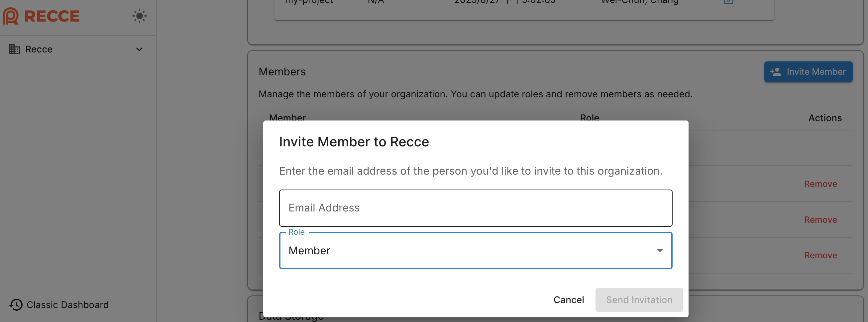Click the middle Remove link
This screenshot has width=868, height=322.
click(x=820, y=219)
